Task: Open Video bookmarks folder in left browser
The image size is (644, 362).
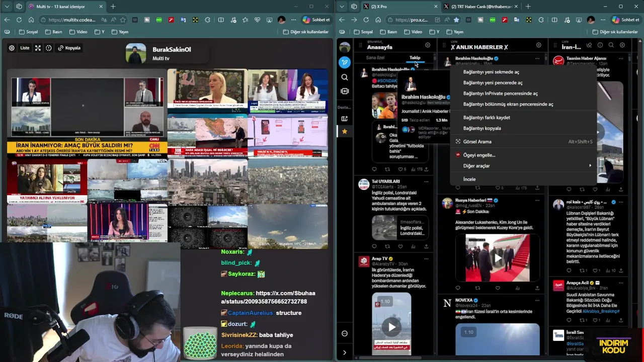Action: (78, 32)
